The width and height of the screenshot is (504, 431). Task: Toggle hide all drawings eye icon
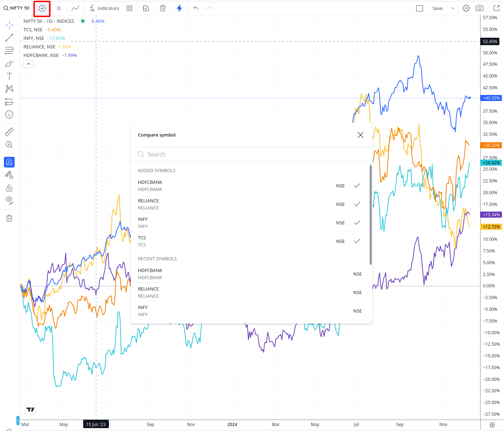click(x=9, y=200)
